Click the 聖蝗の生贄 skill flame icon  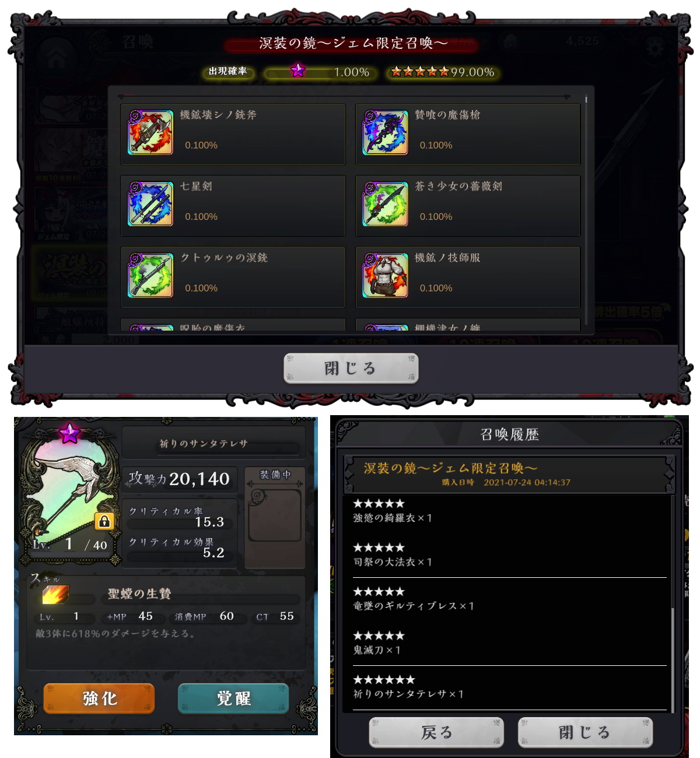tap(55, 595)
